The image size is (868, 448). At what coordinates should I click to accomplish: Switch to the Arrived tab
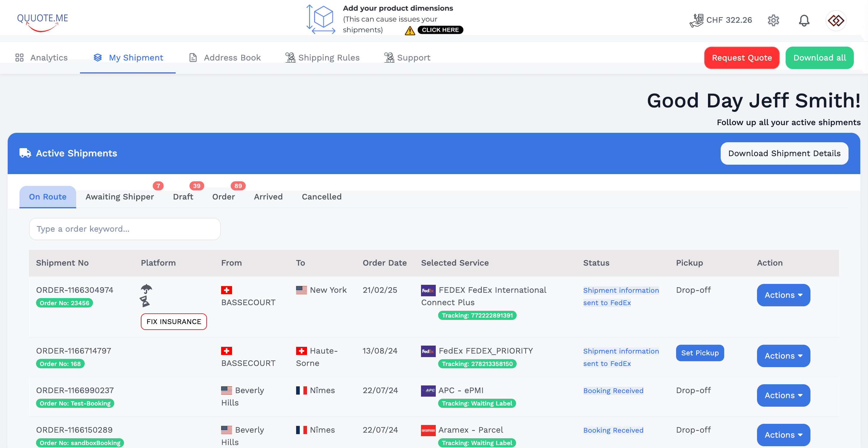point(268,197)
